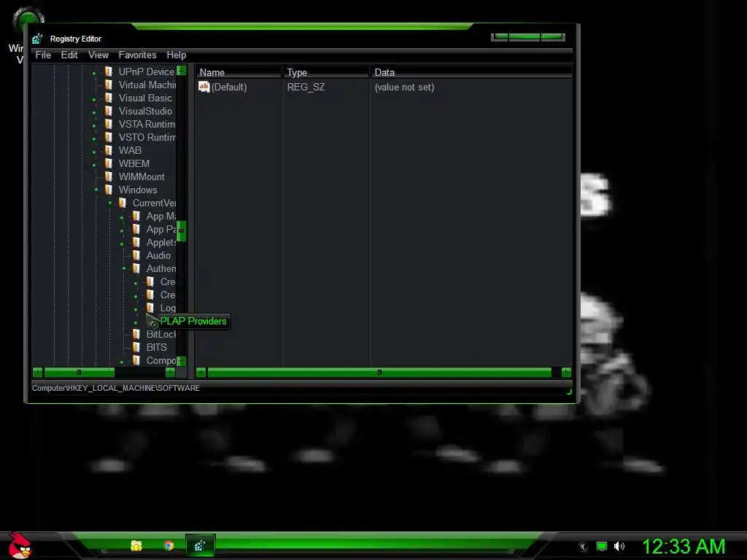Select the WAB folder icon
747x560 pixels.
[109, 150]
